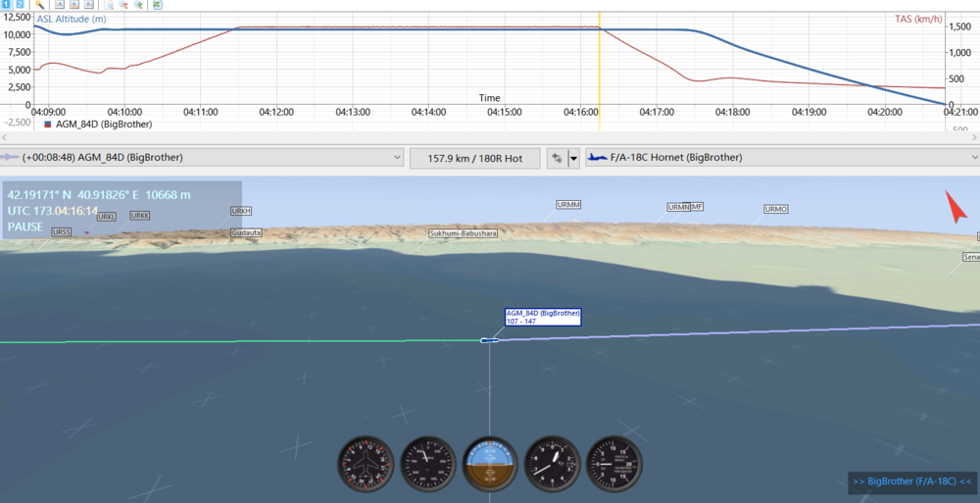Viewport: 980px width, 503px height.
Task: Open the F/A-18C Hornet secondary object dropdown
Action: 782,158
